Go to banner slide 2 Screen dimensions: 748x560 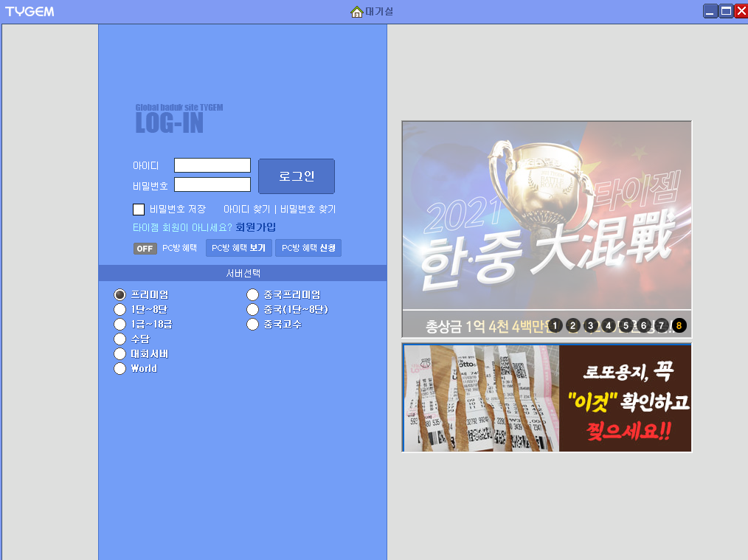pyautogui.click(x=573, y=326)
